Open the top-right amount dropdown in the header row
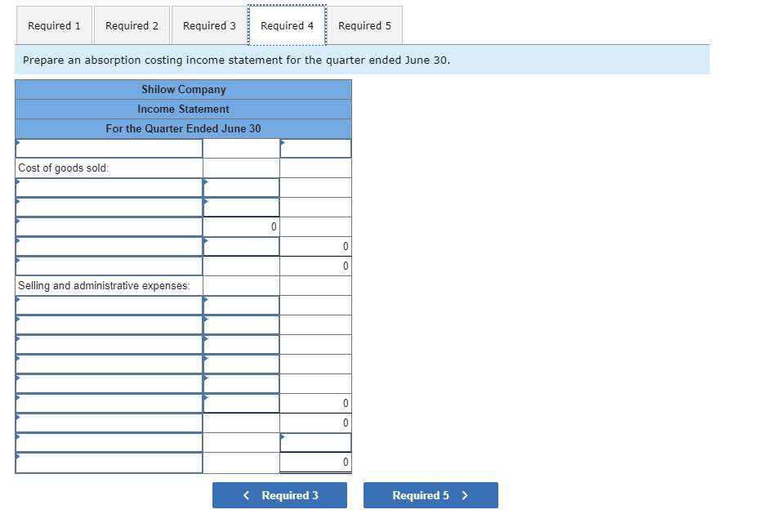 tap(315, 148)
